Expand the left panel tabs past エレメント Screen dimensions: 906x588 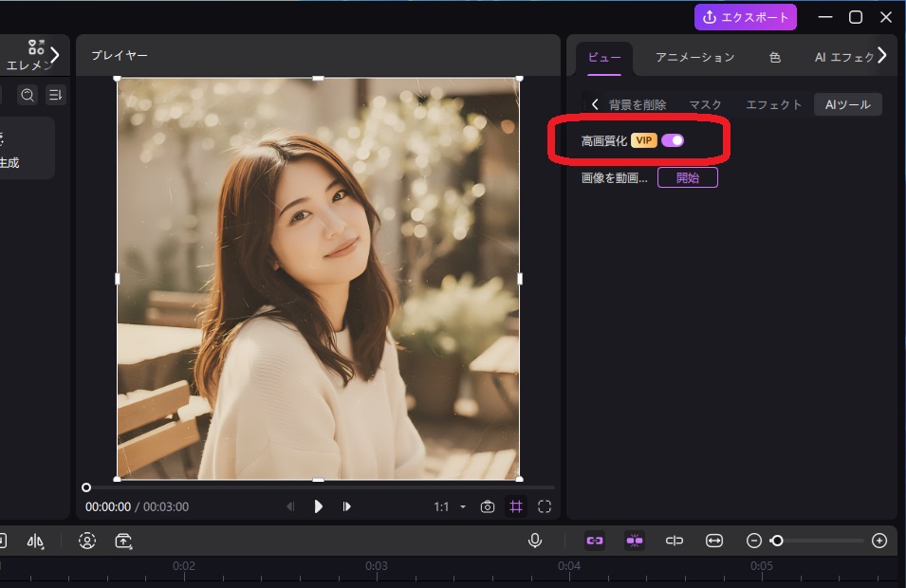55,55
